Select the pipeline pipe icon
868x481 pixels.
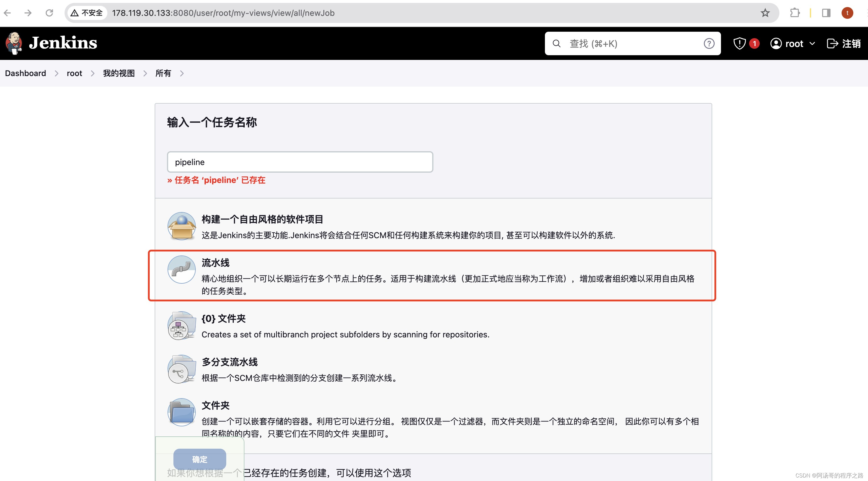click(x=182, y=270)
